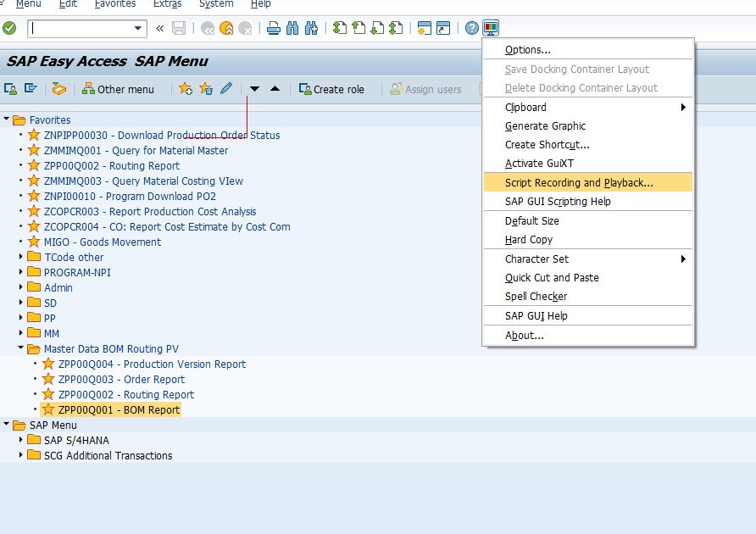Select Activate GuiXT
Viewport: 756px width, 534px height.
(587, 164)
